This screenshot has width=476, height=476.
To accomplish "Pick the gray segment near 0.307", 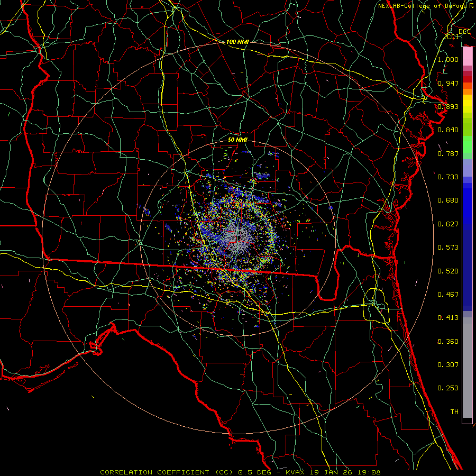I will tap(467, 368).
